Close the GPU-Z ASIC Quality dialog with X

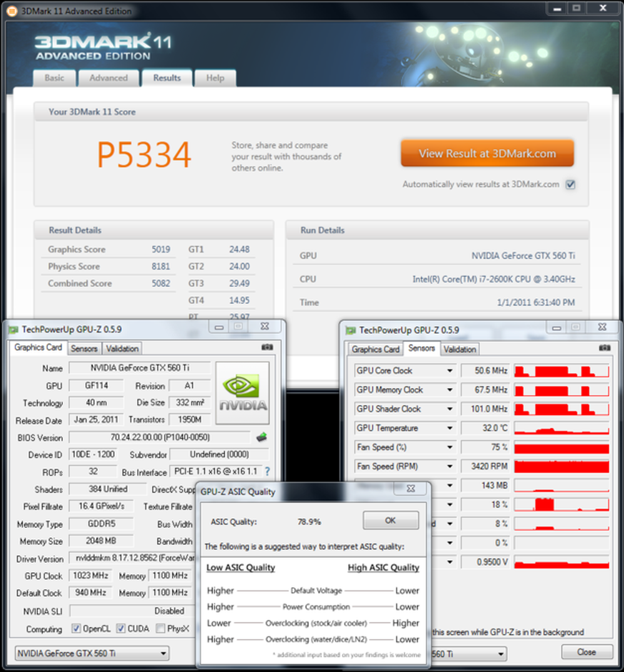click(411, 489)
